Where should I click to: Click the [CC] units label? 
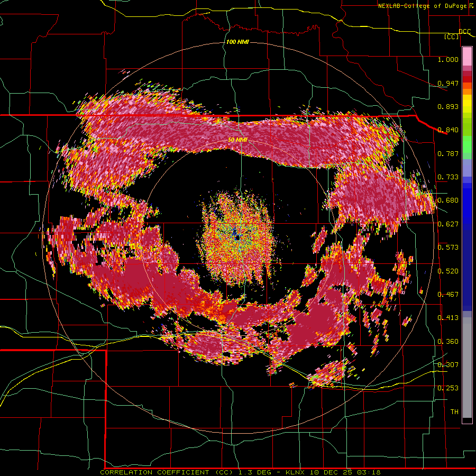click(452, 36)
